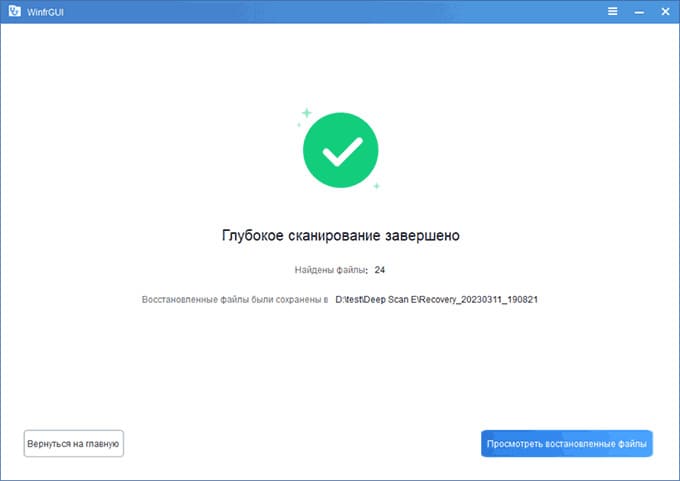Close the WinfrGUI window

[x=665, y=11]
